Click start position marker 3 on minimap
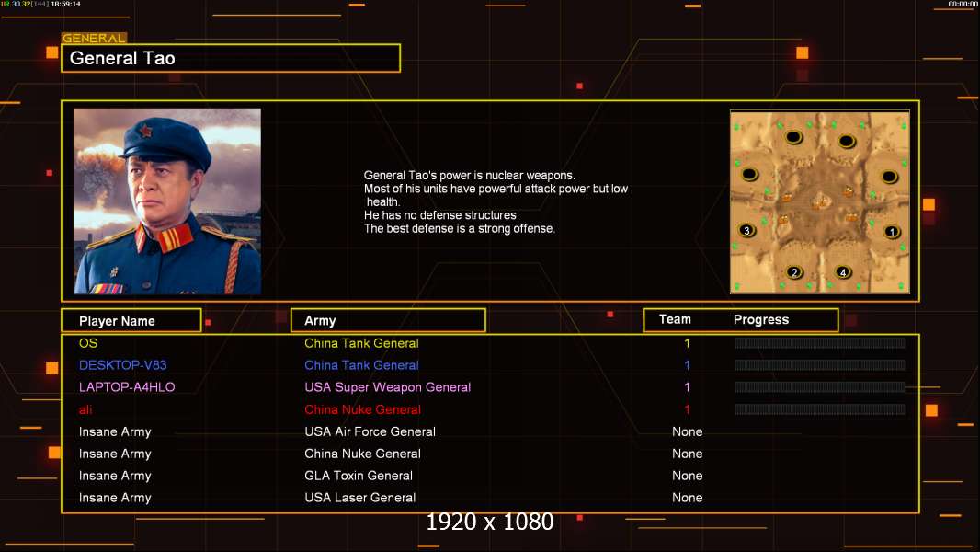980x552 pixels. point(746,231)
